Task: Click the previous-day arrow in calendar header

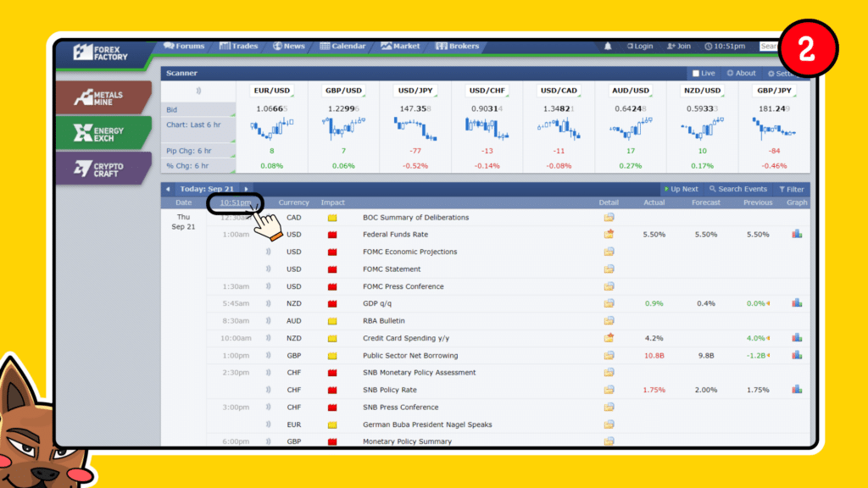Action: click(x=168, y=189)
